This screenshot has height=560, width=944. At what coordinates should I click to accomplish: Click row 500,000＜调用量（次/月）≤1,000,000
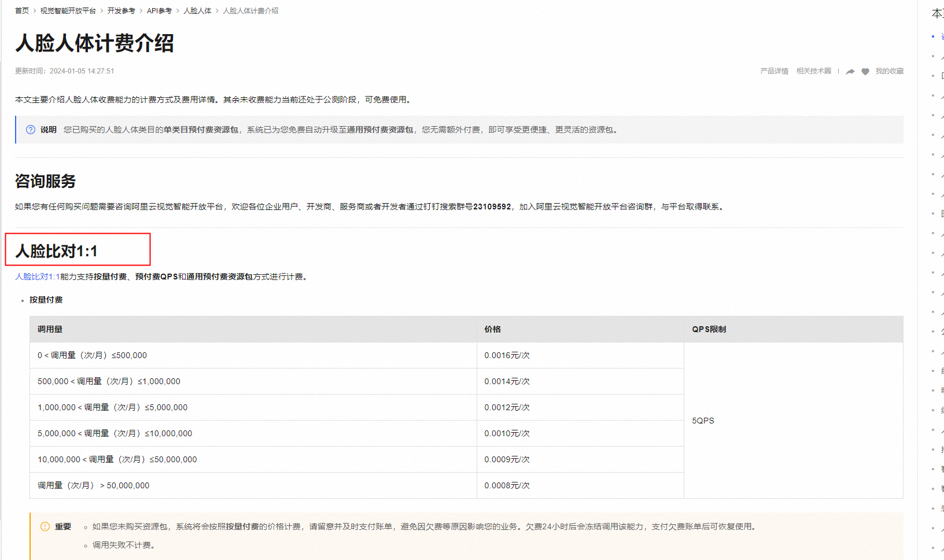pos(253,381)
